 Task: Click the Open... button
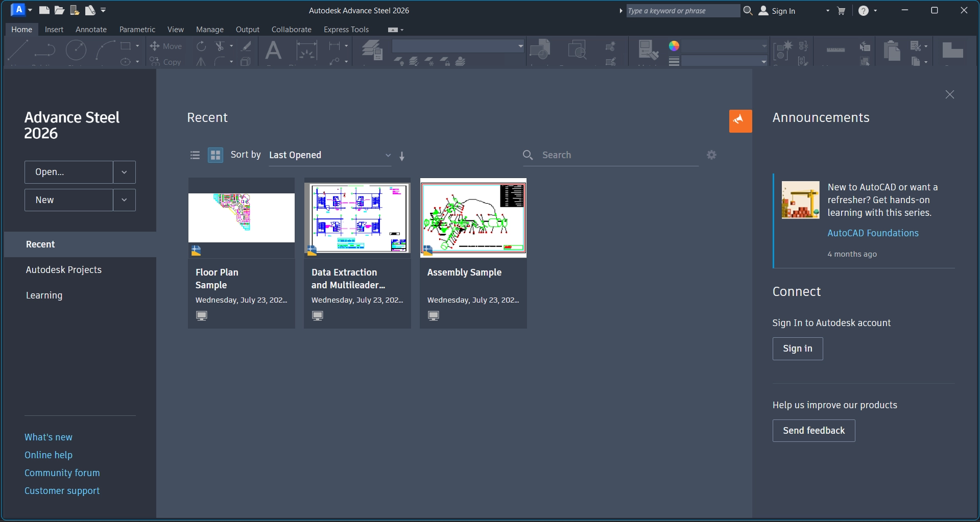[68, 172]
